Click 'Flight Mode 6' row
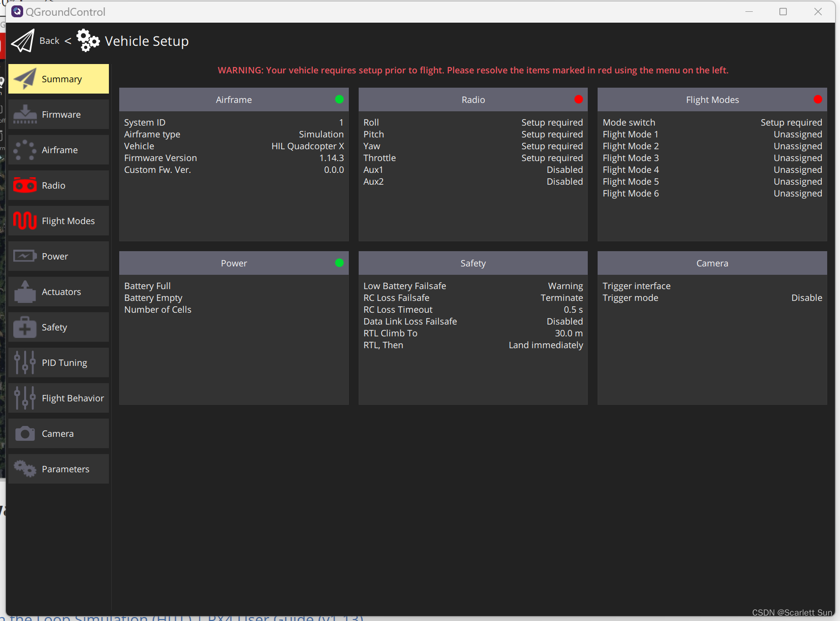The image size is (840, 621). point(712,194)
